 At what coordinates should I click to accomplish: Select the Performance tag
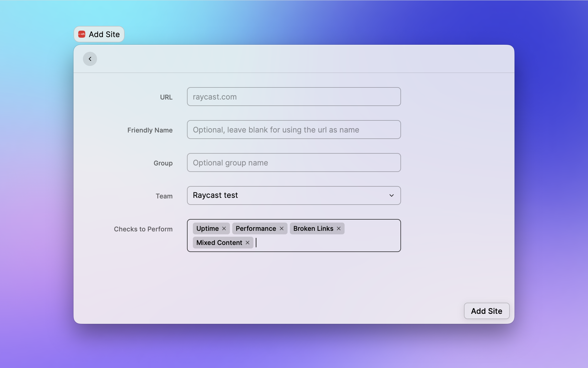[x=255, y=228]
